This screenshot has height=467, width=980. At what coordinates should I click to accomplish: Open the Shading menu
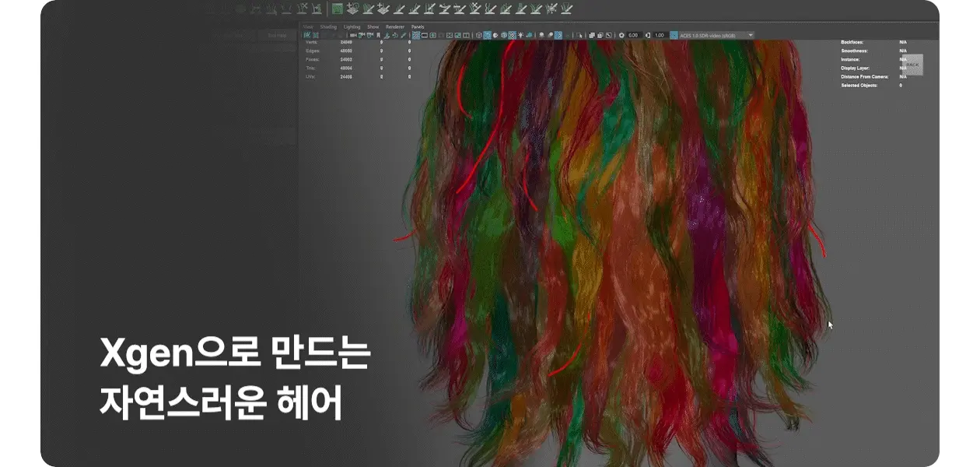(328, 26)
